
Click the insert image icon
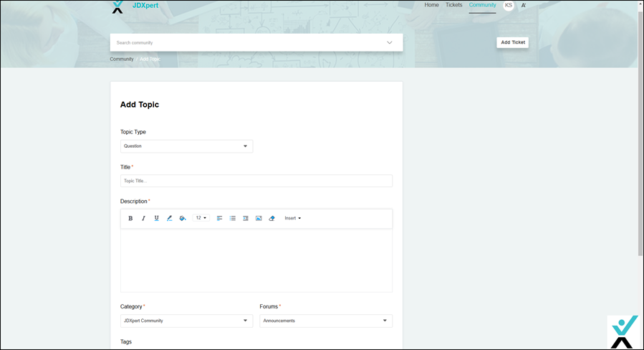(x=259, y=218)
